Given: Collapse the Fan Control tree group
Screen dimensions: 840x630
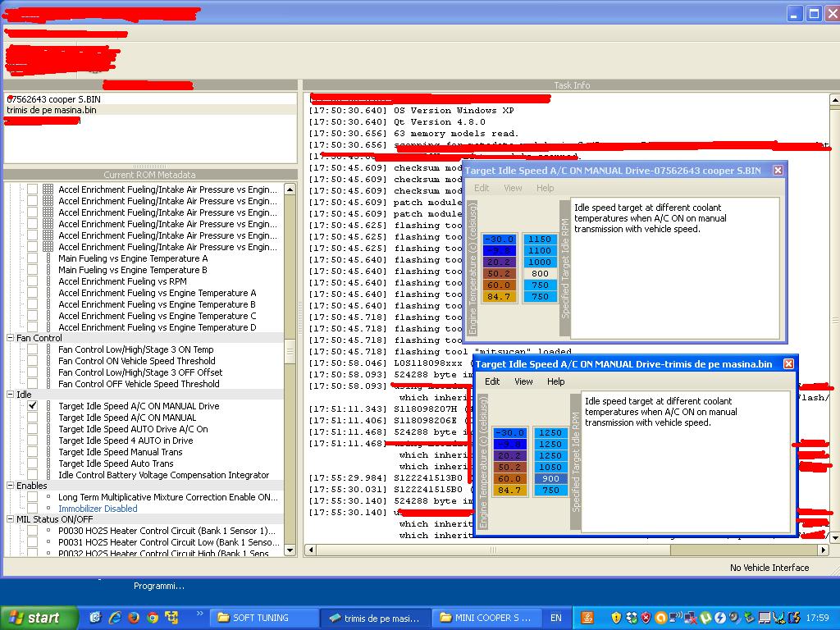Looking at the screenshot, I should (11, 338).
